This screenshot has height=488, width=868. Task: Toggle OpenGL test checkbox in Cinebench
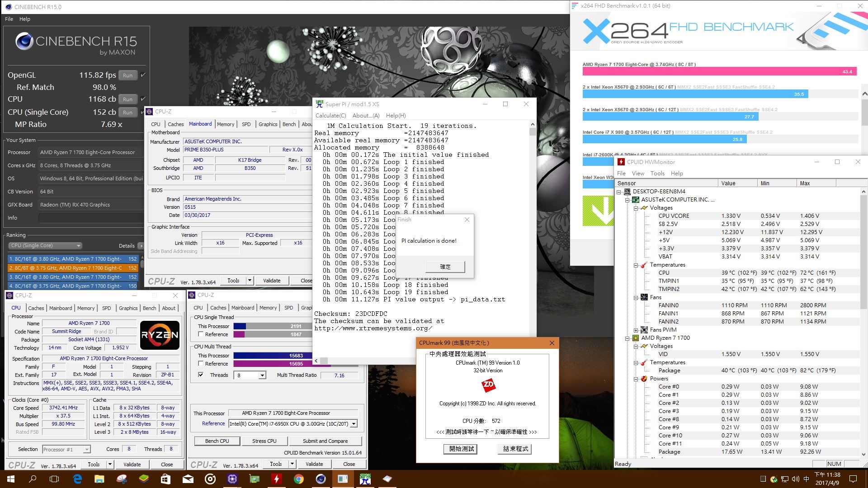click(143, 75)
